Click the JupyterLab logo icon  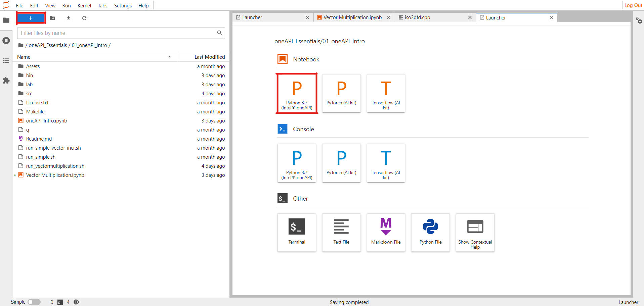coord(6,5)
